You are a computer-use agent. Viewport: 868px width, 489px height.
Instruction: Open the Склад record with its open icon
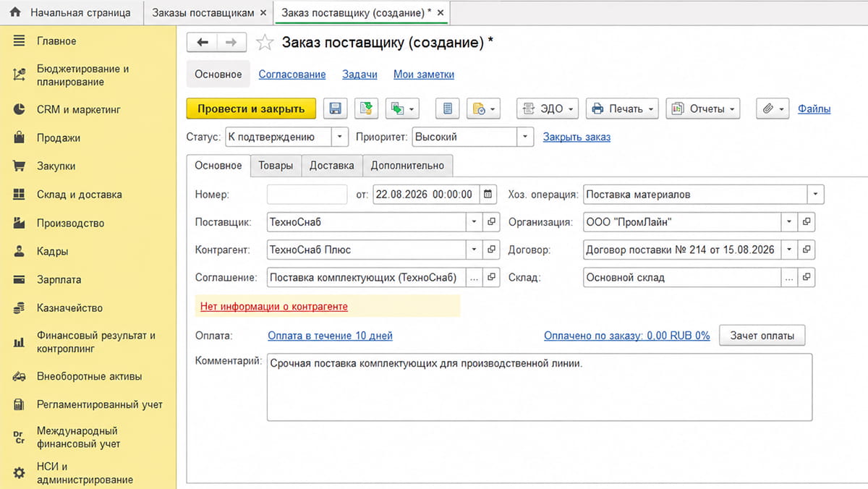(x=807, y=278)
